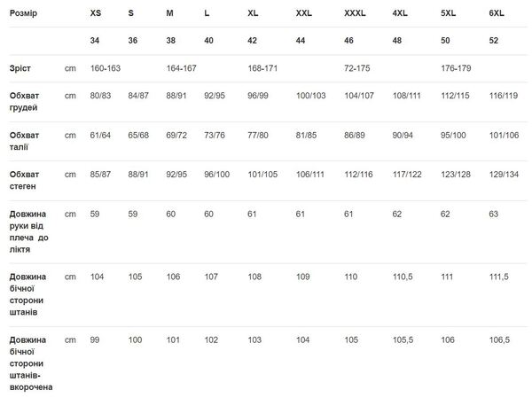This screenshot has width=532, height=398.
Task: Select the XXXL size column header
Action: [x=354, y=16]
